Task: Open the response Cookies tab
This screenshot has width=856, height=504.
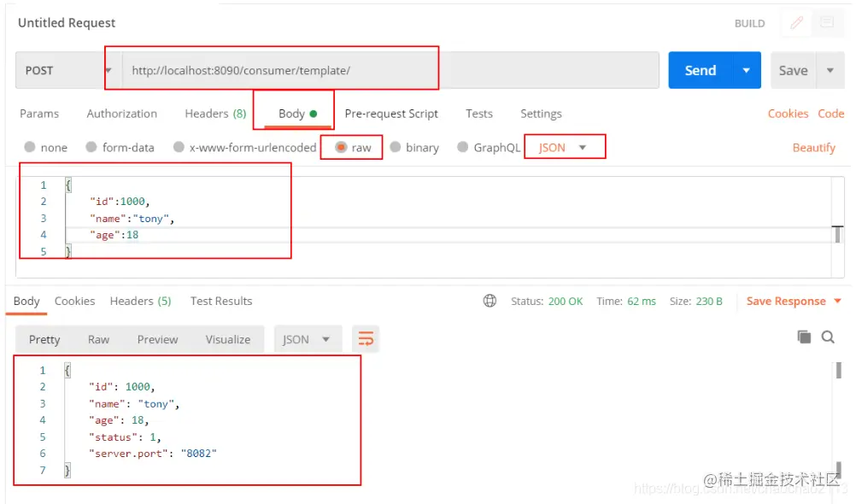Action: (x=75, y=301)
